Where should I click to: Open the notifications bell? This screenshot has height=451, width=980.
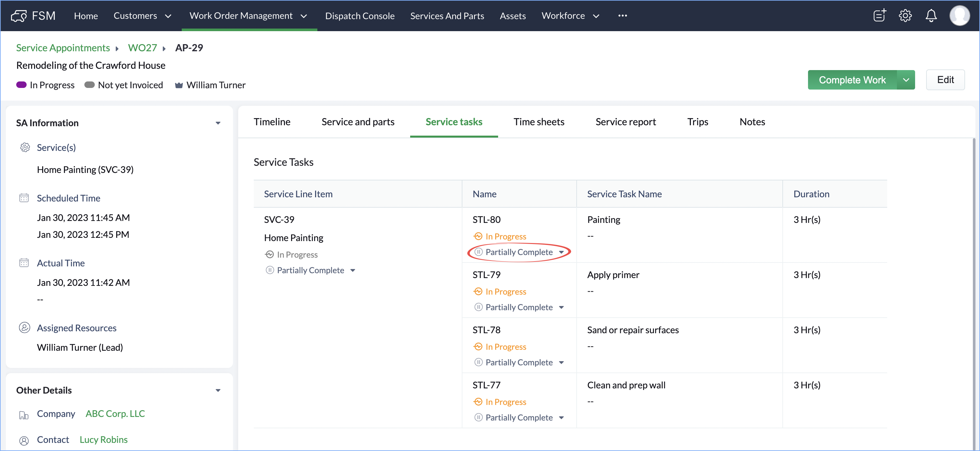pyautogui.click(x=931, y=16)
